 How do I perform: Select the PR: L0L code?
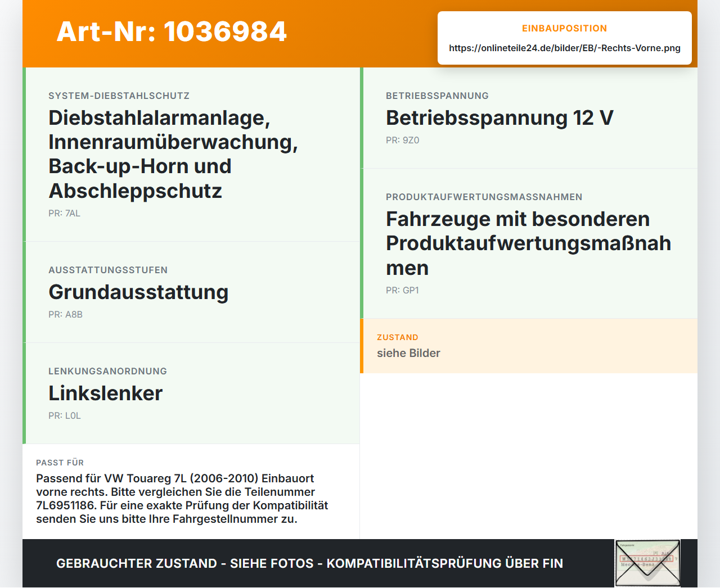pos(65,415)
